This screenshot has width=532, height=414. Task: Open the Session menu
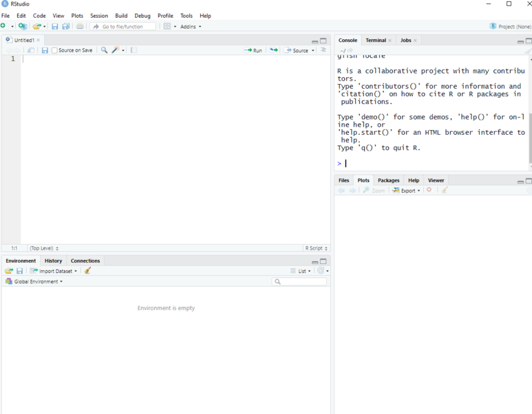[x=99, y=16]
